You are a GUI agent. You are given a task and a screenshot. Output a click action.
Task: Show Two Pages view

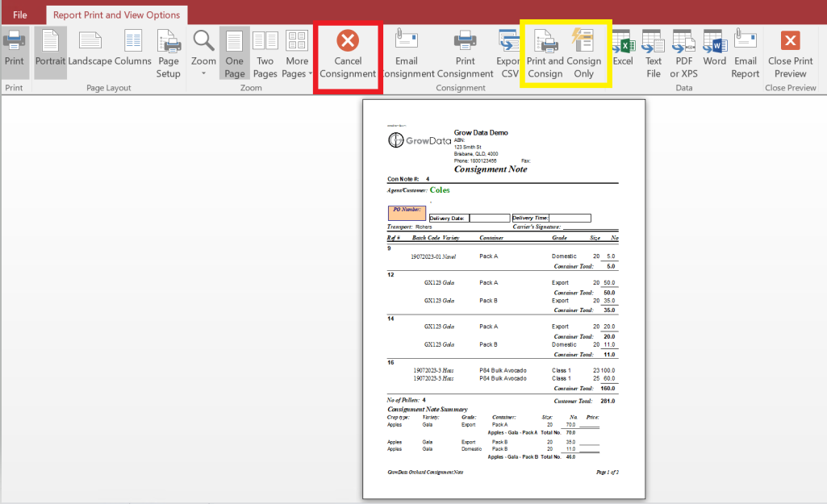[x=265, y=54]
